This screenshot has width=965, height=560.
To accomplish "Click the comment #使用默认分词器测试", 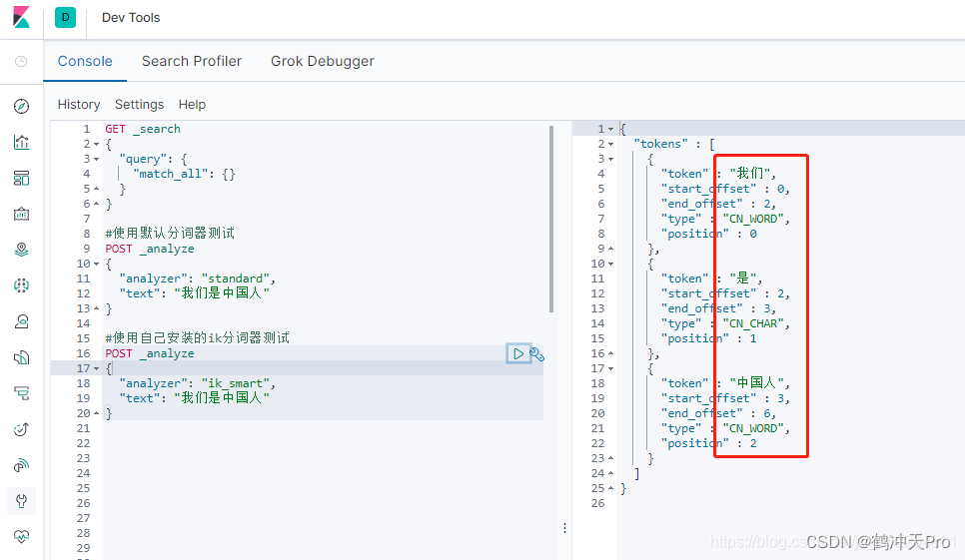I will click(x=170, y=234).
